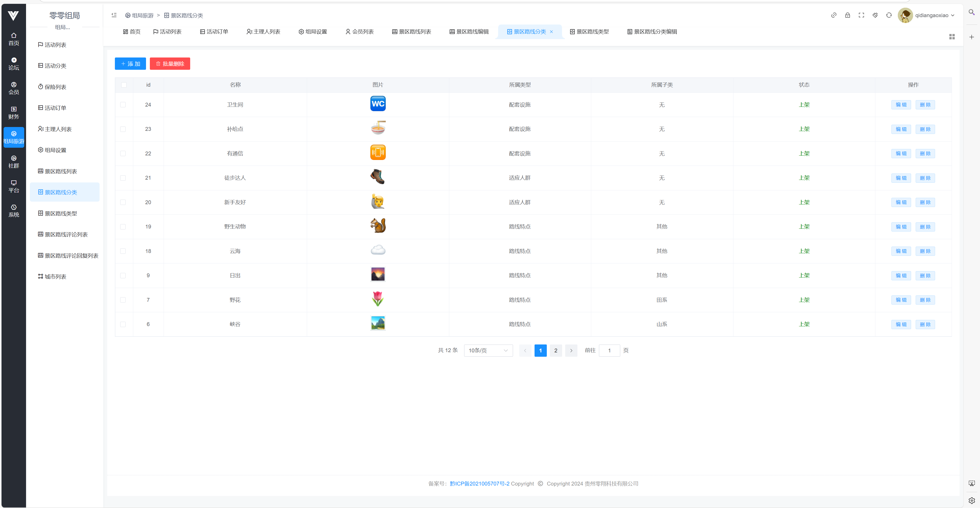Check the select-all header checkbox

click(x=124, y=85)
